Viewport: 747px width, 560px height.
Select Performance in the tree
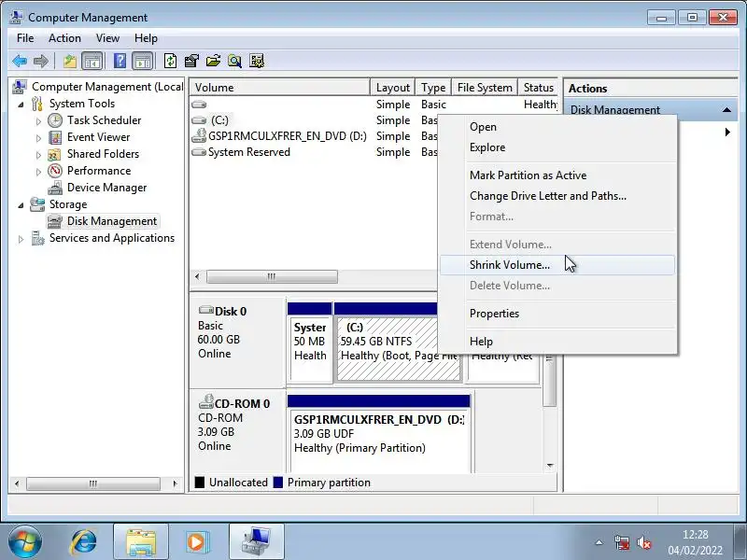(99, 171)
